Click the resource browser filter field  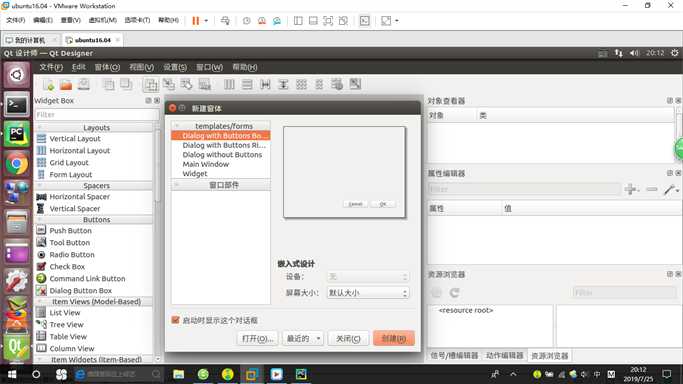pyautogui.click(x=624, y=293)
